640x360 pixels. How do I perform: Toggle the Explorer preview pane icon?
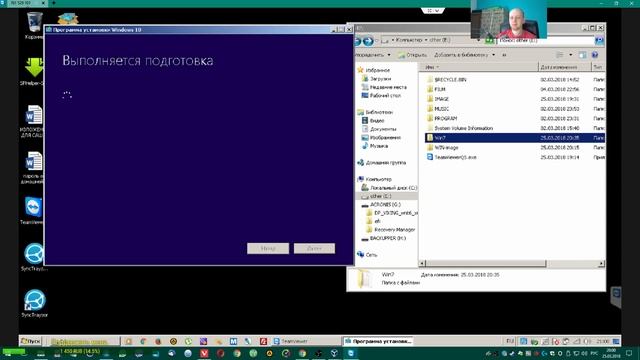tap(582, 55)
